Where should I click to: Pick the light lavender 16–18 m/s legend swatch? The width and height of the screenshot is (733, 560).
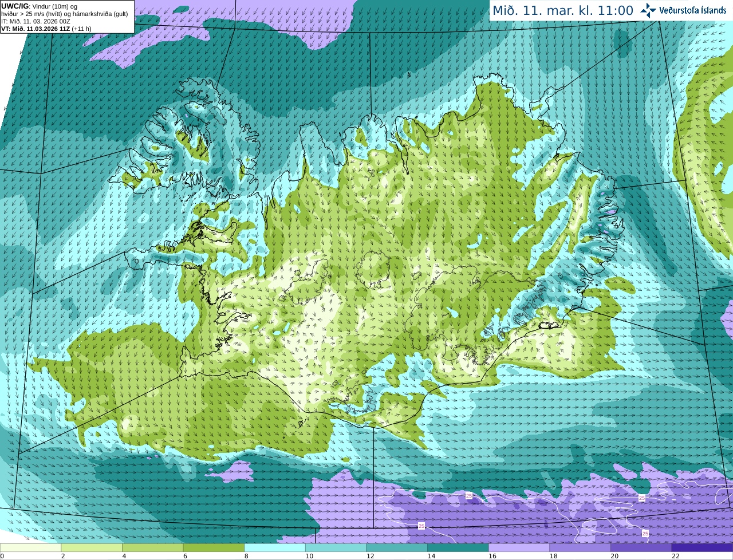519,547
